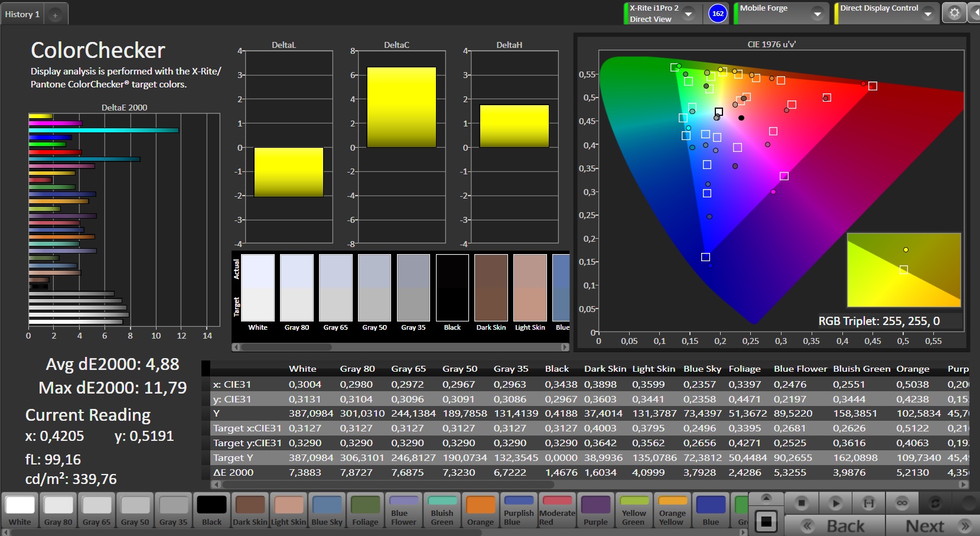This screenshot has height=536, width=980.
Task: Click the black square pattern icon
Action: [x=766, y=521]
